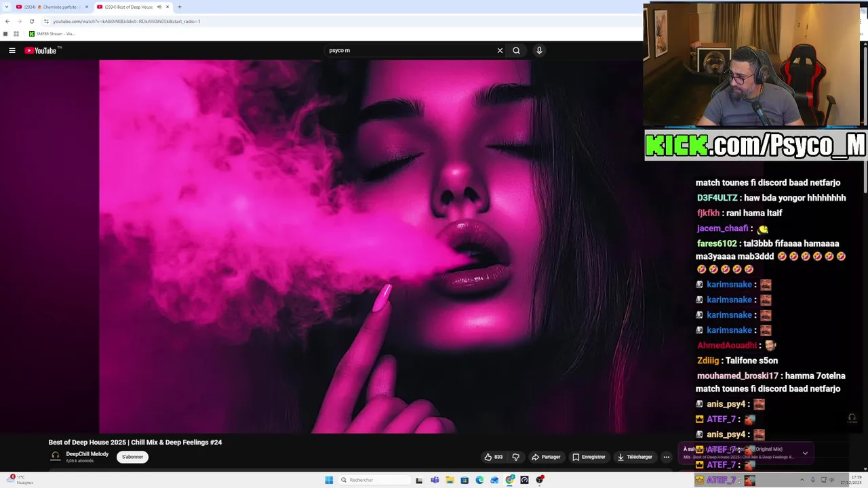Open the 'SMF86 Stream' bookmark
This screenshot has width=868, height=488.
(x=52, y=34)
